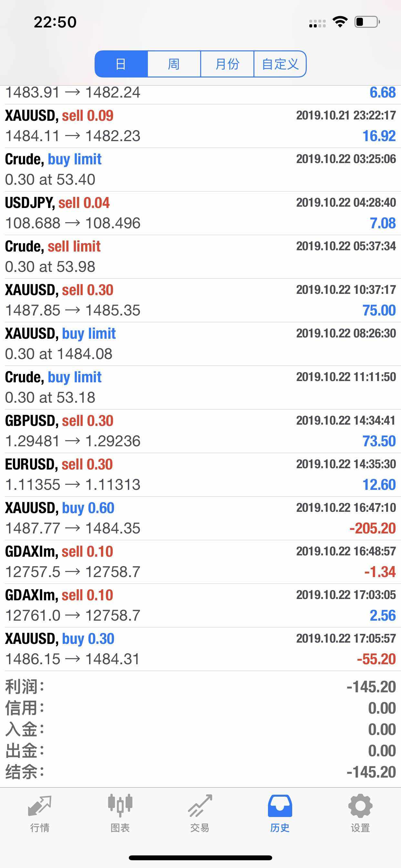
Task: Tap the -55.20 XAUUSD buy trade
Action: tap(200, 649)
